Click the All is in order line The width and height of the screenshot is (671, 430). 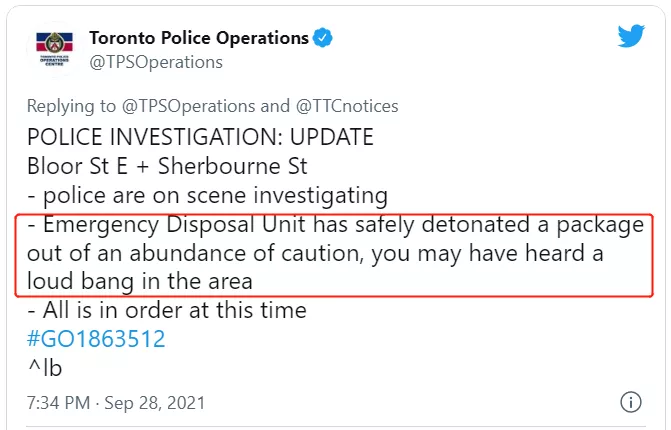[167, 310]
